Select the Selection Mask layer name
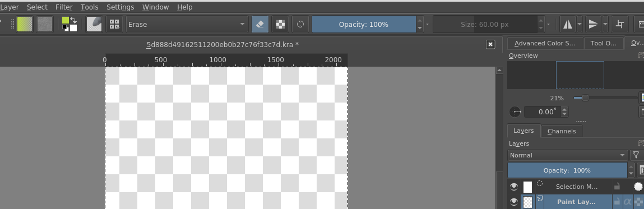Screen dimensions: 644x209 pyautogui.click(x=576, y=187)
